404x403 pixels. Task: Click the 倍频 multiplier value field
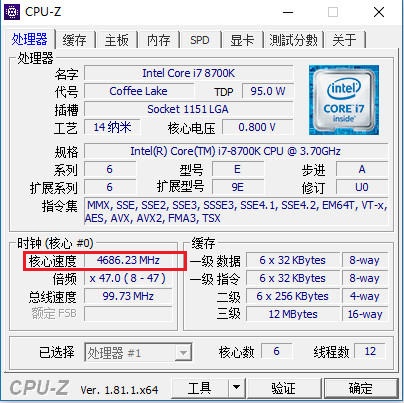coord(128,278)
